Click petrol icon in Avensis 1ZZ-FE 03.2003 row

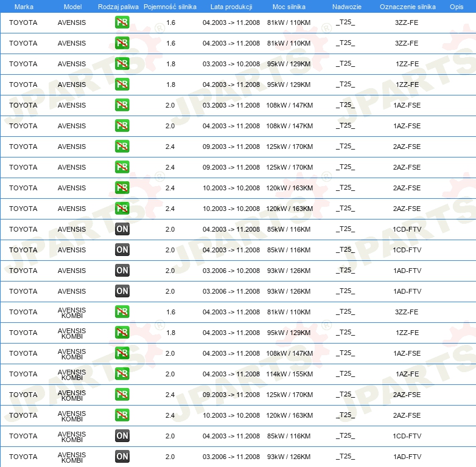(x=122, y=64)
